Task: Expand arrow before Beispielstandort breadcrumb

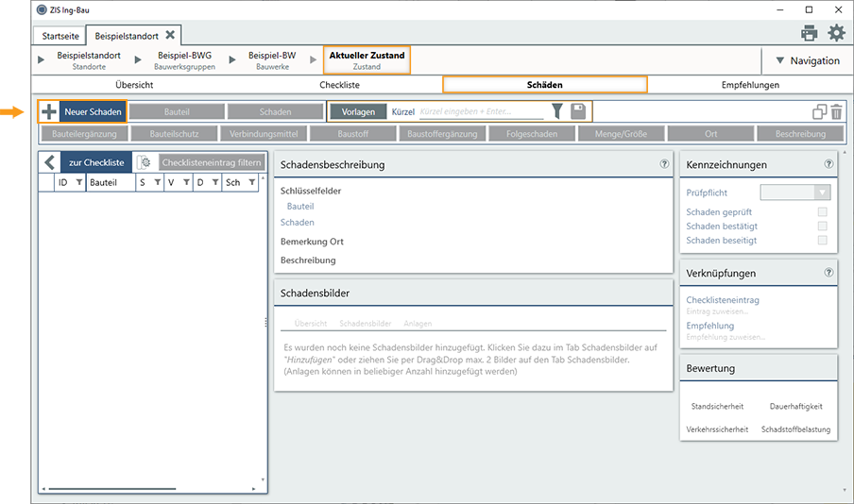Action: point(41,59)
